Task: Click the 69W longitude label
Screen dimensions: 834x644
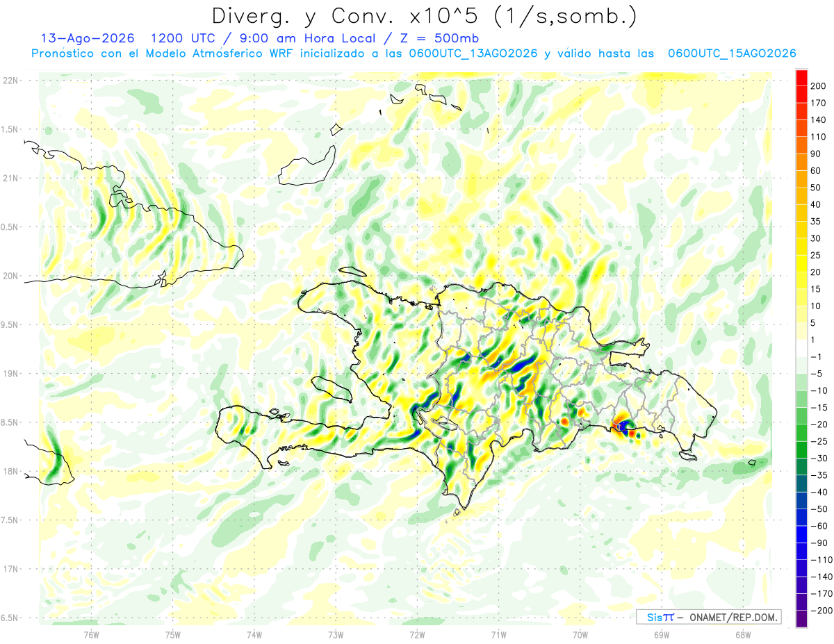Action: [x=662, y=634]
